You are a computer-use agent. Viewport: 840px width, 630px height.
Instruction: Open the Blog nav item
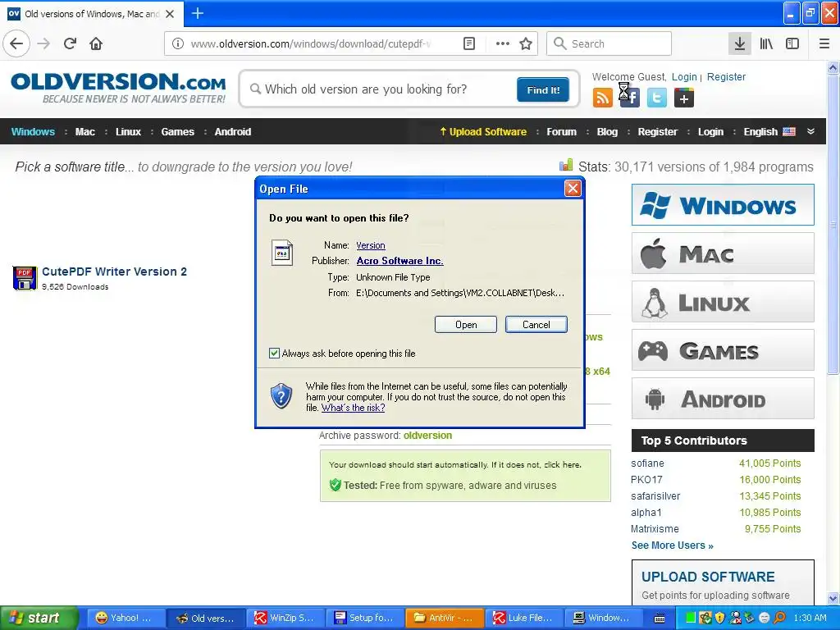coord(608,132)
